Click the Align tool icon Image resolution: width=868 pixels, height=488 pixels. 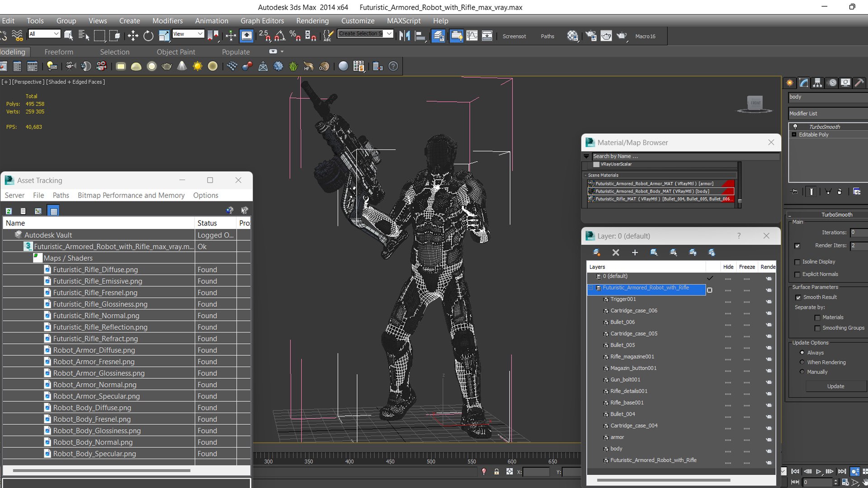coord(420,36)
